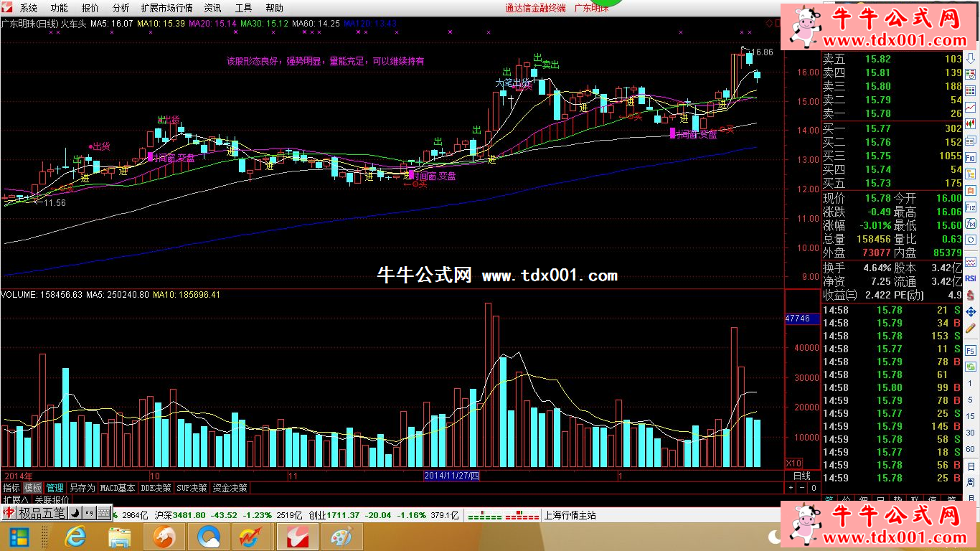Open the 分析 menu

[121, 8]
